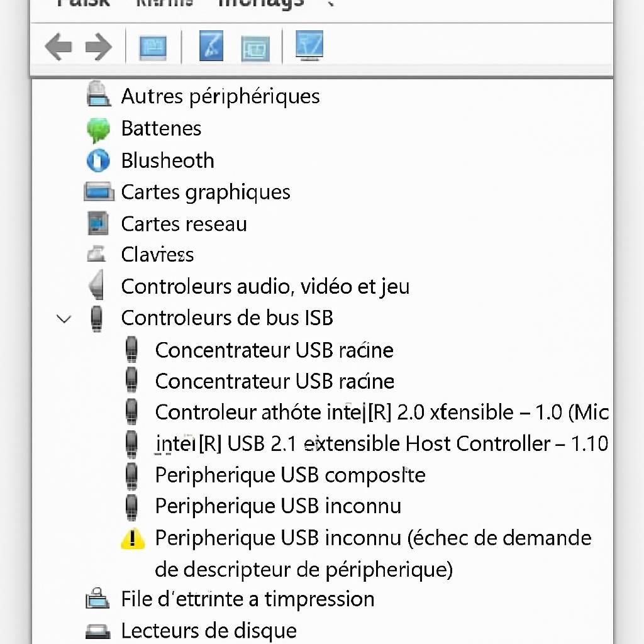644x644 pixels.
Task: Click the forward arrow in the toolbar
Action: (98, 47)
